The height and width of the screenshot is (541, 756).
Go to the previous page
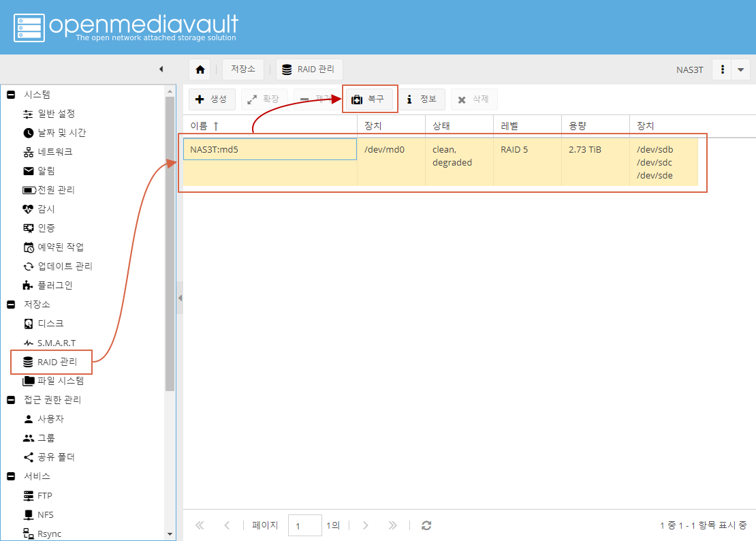(x=227, y=525)
